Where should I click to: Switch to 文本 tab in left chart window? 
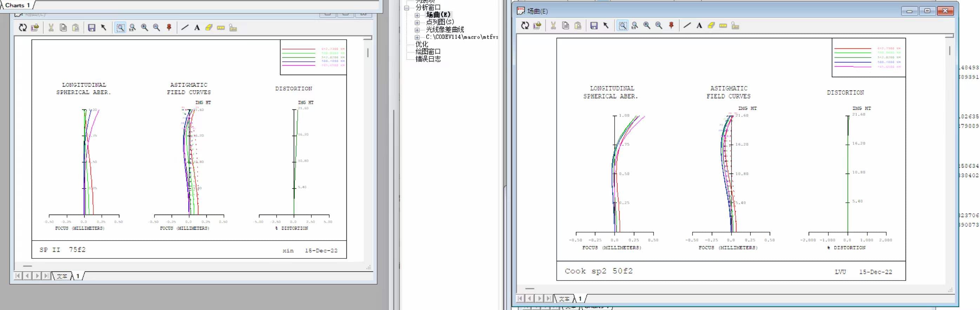tap(62, 276)
